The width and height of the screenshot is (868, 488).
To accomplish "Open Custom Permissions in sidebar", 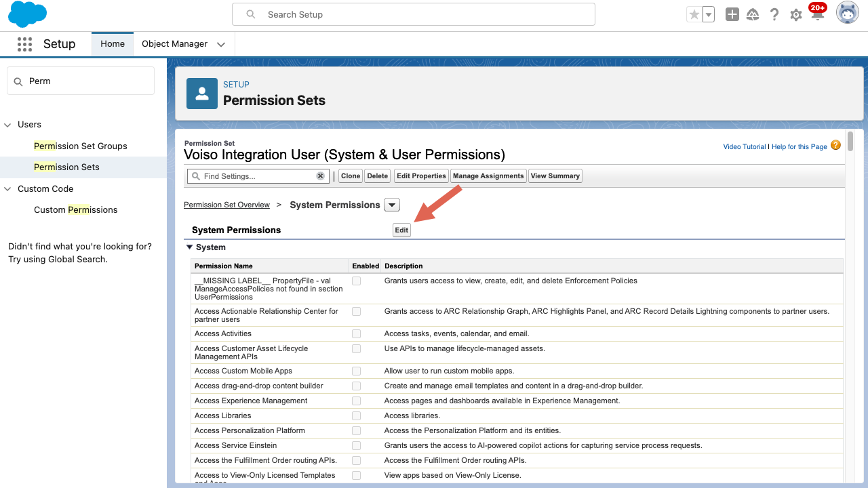I will pyautogui.click(x=76, y=210).
